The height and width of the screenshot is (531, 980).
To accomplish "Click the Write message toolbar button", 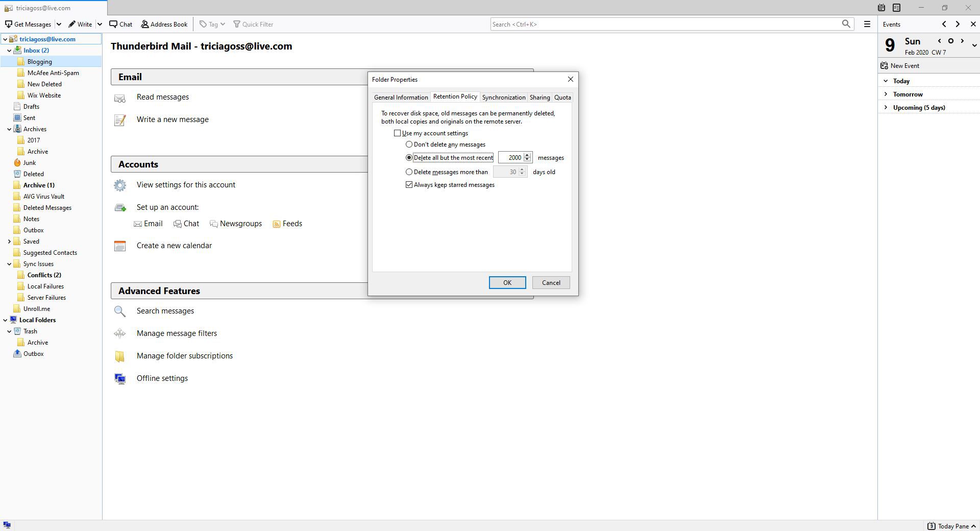I will pyautogui.click(x=80, y=24).
